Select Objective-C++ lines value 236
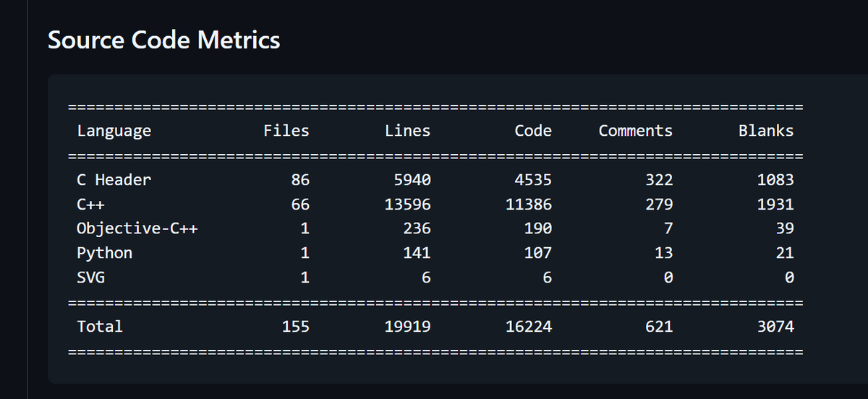868x399 pixels. [x=417, y=229]
